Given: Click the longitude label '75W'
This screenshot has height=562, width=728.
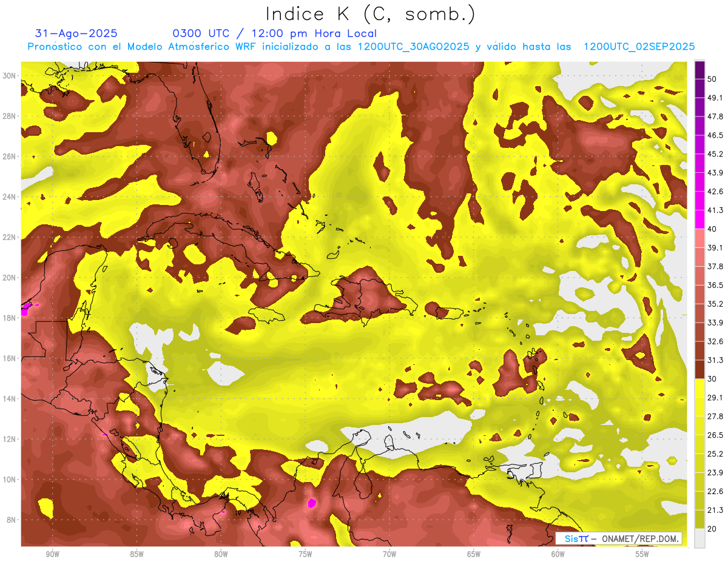Looking at the screenshot, I should click(x=305, y=554).
